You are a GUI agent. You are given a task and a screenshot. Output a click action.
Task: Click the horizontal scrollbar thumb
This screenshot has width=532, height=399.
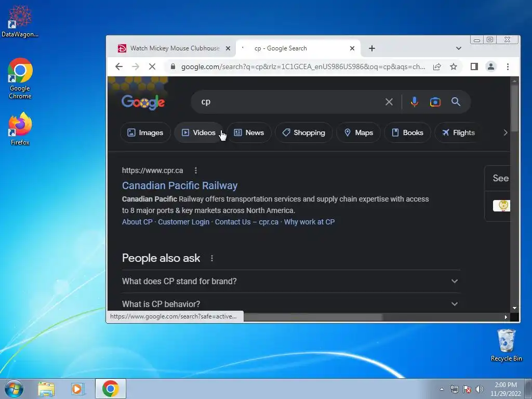[x=313, y=317]
